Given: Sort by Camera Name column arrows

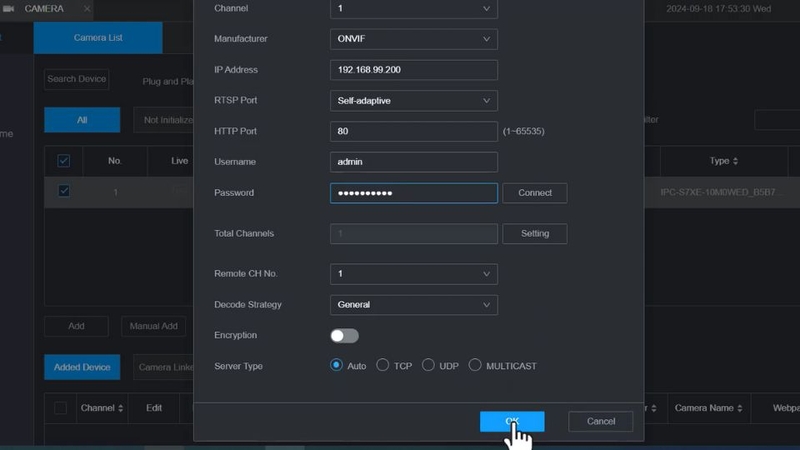Looking at the screenshot, I should click(740, 408).
